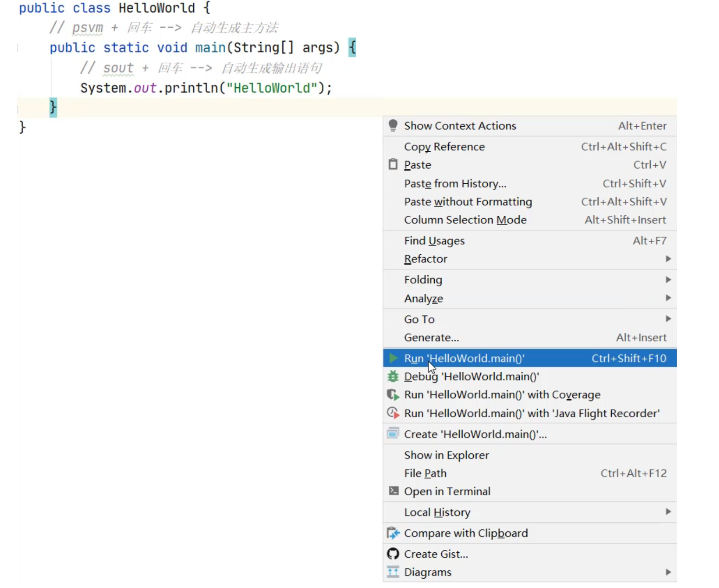Select Copy Reference from the context menu
This screenshot has width=719, height=588.
[529, 147]
